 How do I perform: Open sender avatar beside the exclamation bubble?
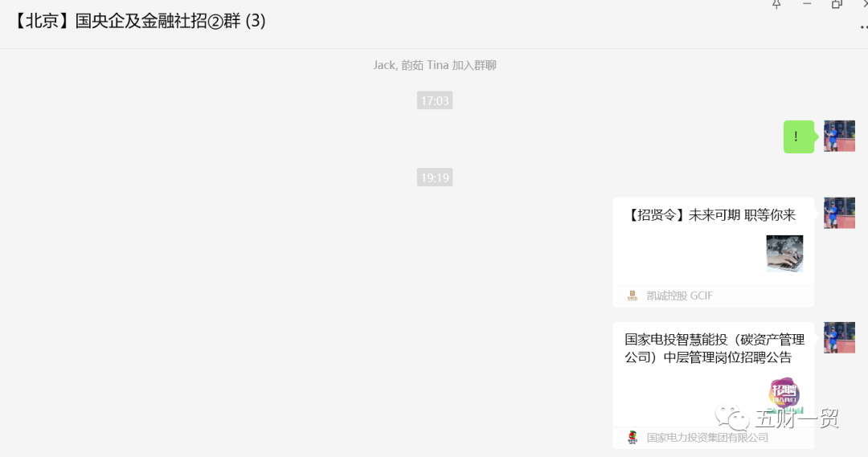click(839, 136)
